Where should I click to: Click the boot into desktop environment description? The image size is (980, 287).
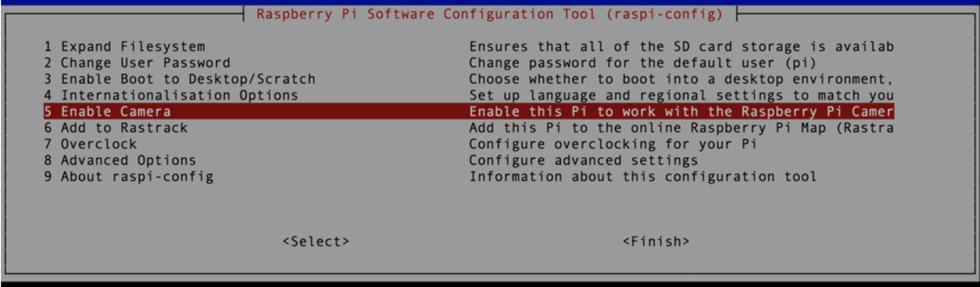pos(680,79)
